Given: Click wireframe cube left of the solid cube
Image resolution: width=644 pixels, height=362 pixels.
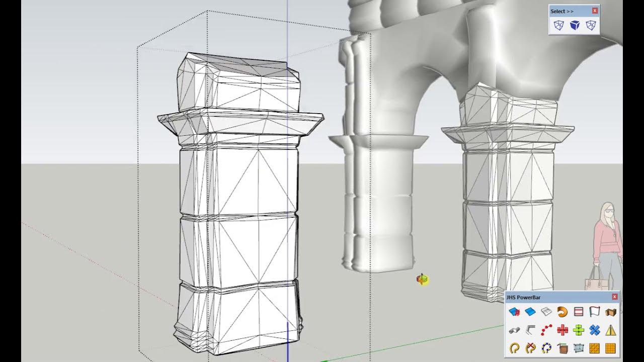Looking at the screenshot, I should pyautogui.click(x=558, y=25).
